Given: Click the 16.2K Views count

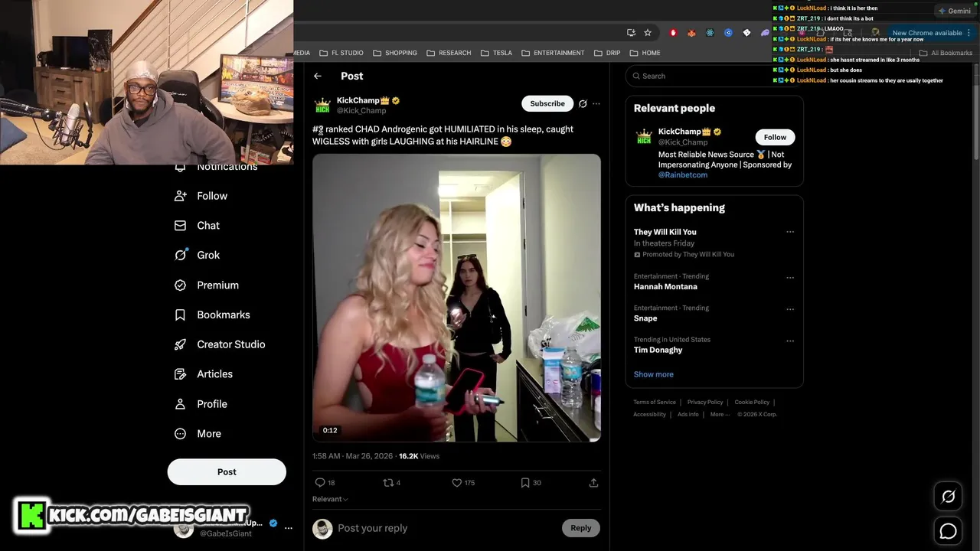Looking at the screenshot, I should (419, 456).
